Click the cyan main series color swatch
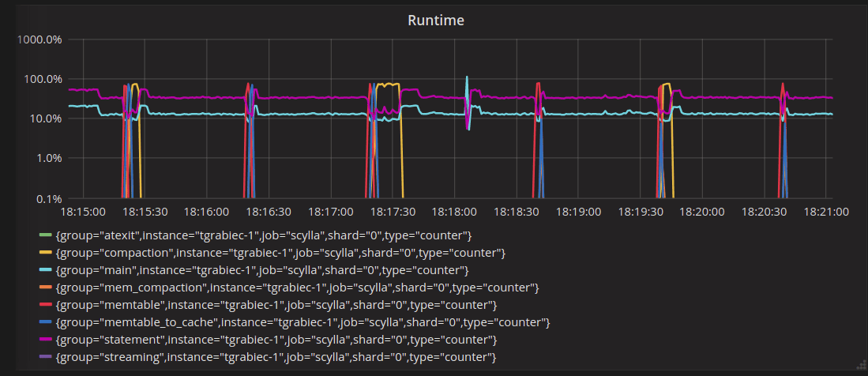Image resolution: width=868 pixels, height=376 pixels. [x=45, y=269]
